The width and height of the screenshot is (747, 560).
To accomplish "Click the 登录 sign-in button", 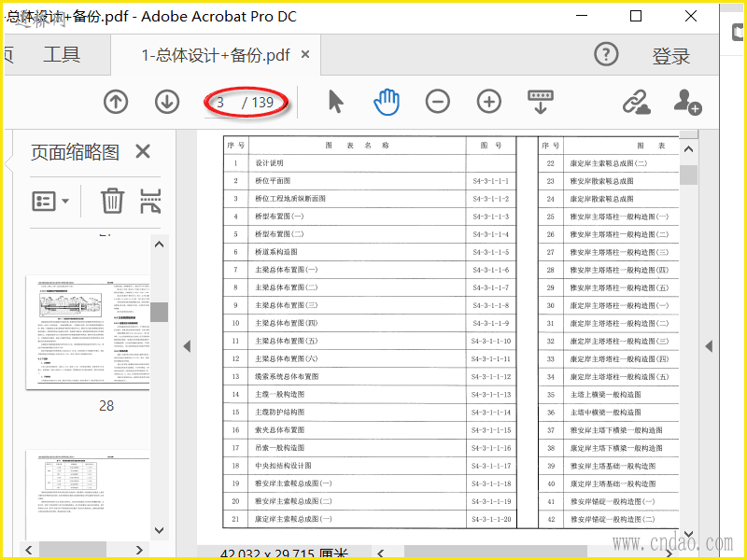I will [x=670, y=56].
